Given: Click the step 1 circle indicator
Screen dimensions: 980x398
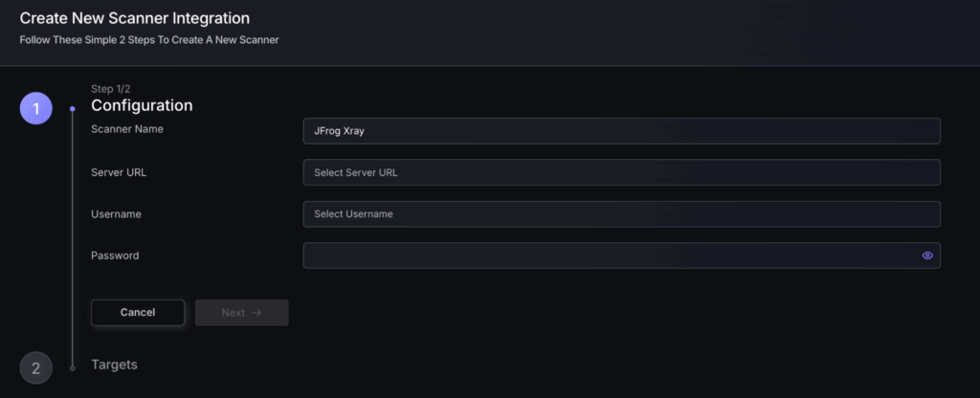Looking at the screenshot, I should (36, 109).
